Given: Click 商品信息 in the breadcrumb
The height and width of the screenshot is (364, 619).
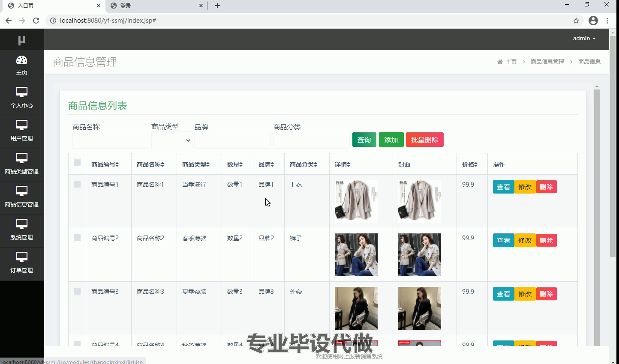Looking at the screenshot, I should pos(589,62).
